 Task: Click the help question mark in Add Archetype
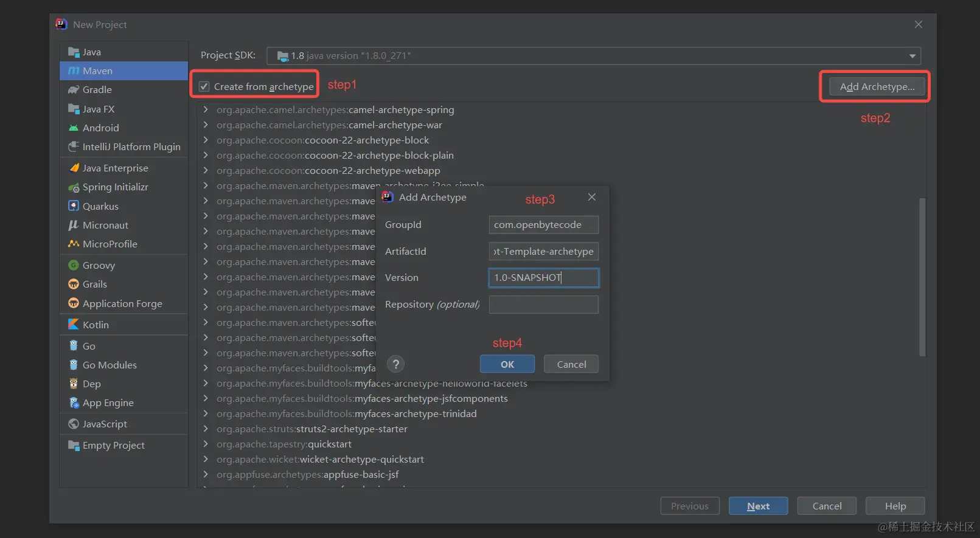pos(396,364)
